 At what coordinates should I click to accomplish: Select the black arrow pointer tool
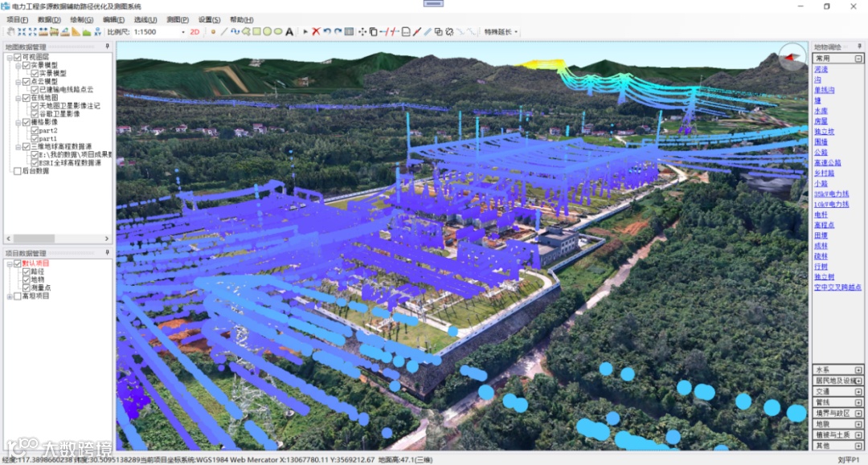[x=305, y=31]
